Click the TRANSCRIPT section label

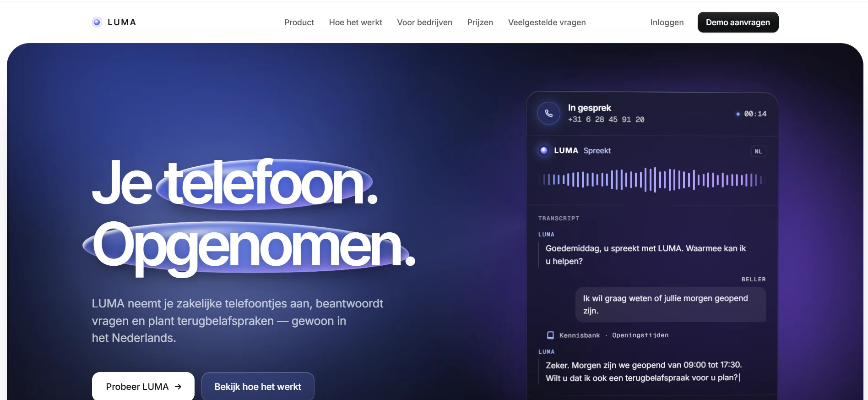click(x=559, y=219)
